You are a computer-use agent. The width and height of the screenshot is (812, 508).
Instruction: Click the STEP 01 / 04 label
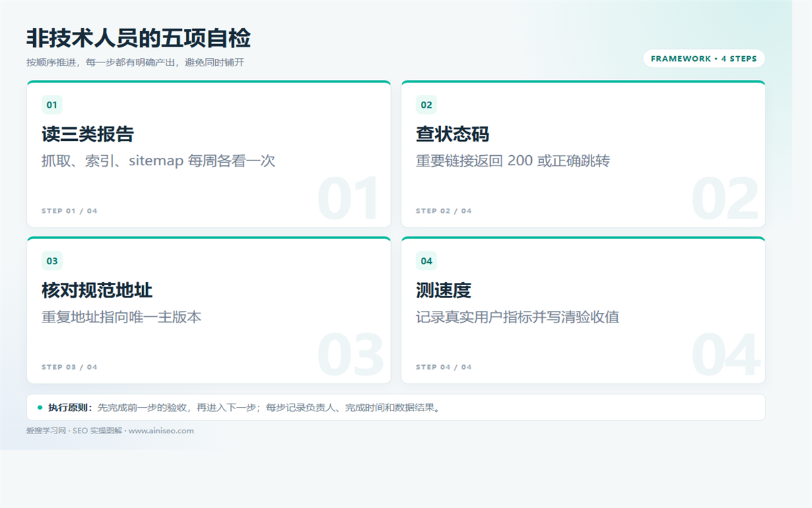70,211
